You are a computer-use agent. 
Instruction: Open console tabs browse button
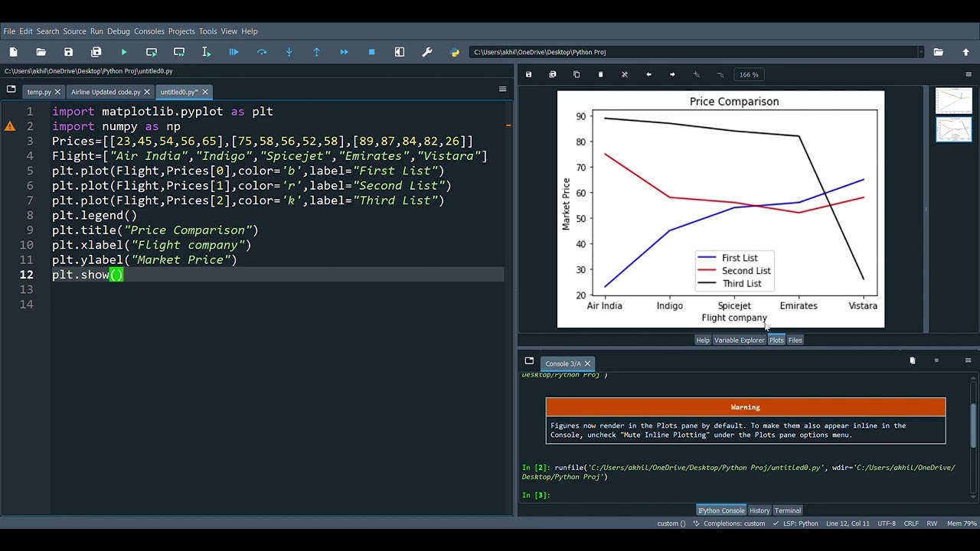coord(529,361)
